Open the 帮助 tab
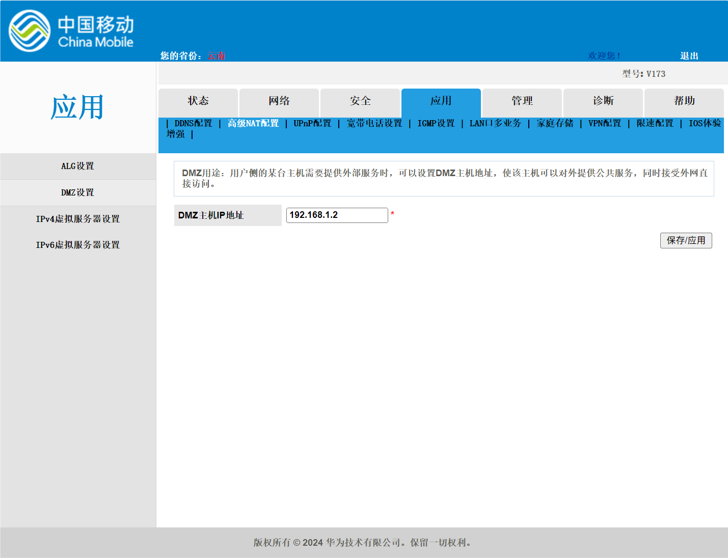Viewport: 728px width, 560px height. [684, 101]
